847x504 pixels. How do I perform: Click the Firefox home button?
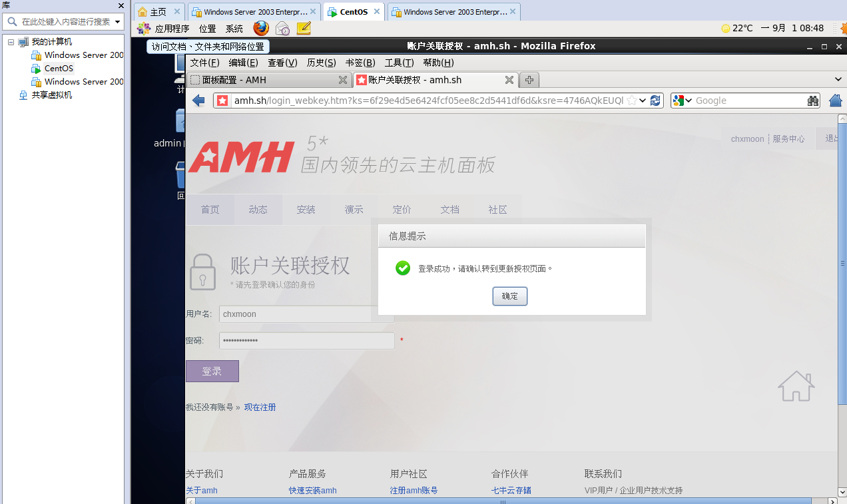[x=836, y=101]
